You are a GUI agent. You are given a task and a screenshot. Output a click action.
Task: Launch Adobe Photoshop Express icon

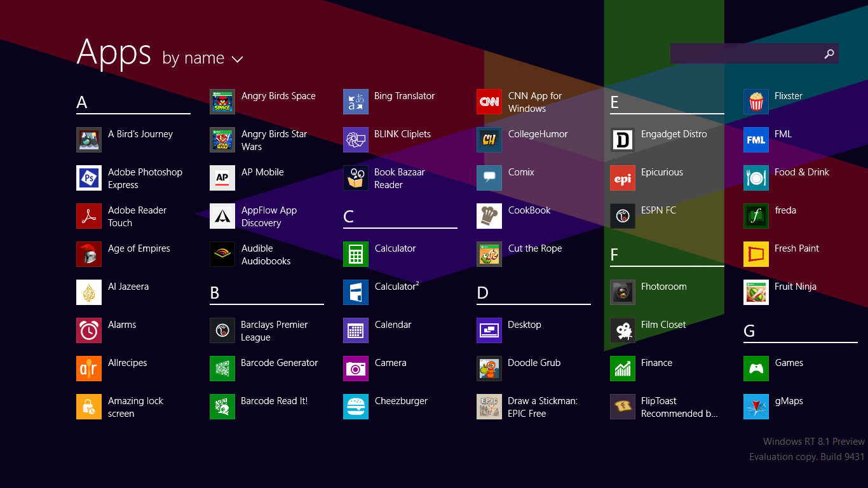[x=89, y=178]
